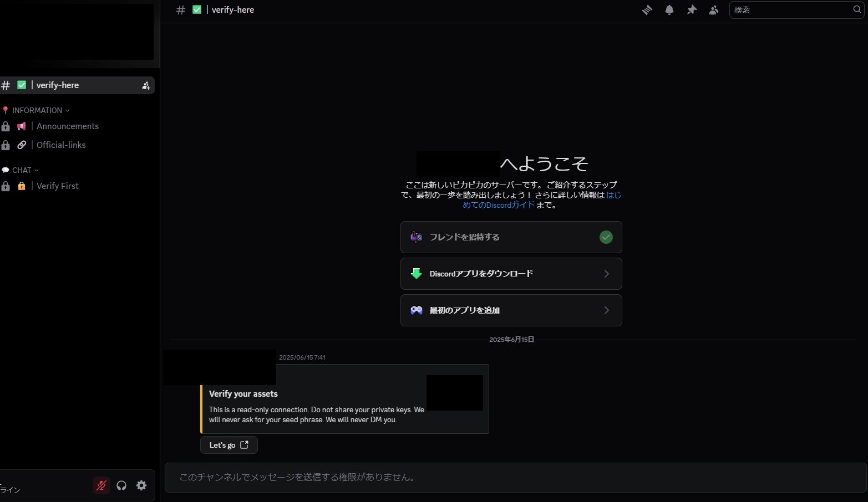Collapse the CHAT category
This screenshot has height=502, width=868.
[x=21, y=170]
